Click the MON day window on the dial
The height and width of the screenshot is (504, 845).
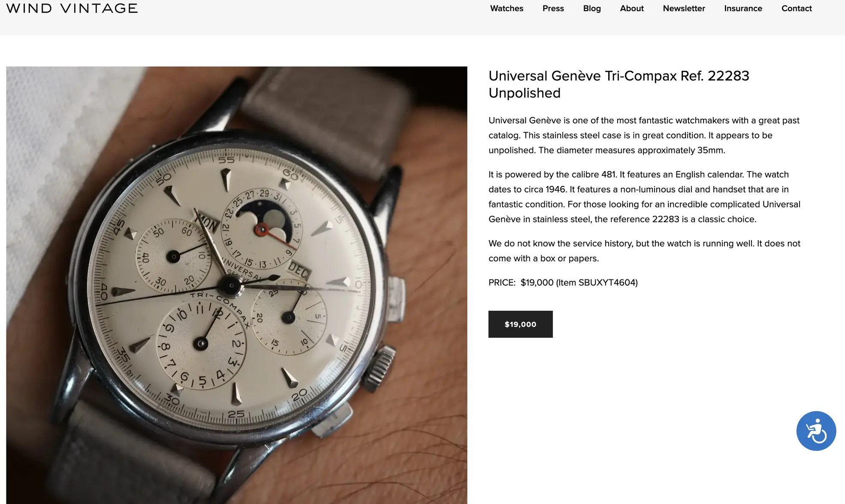point(207,222)
